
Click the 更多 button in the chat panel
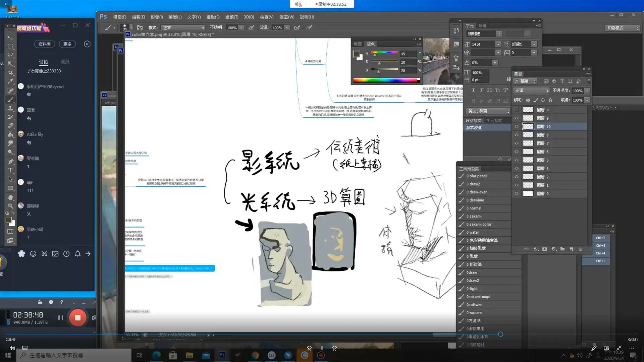(x=67, y=44)
